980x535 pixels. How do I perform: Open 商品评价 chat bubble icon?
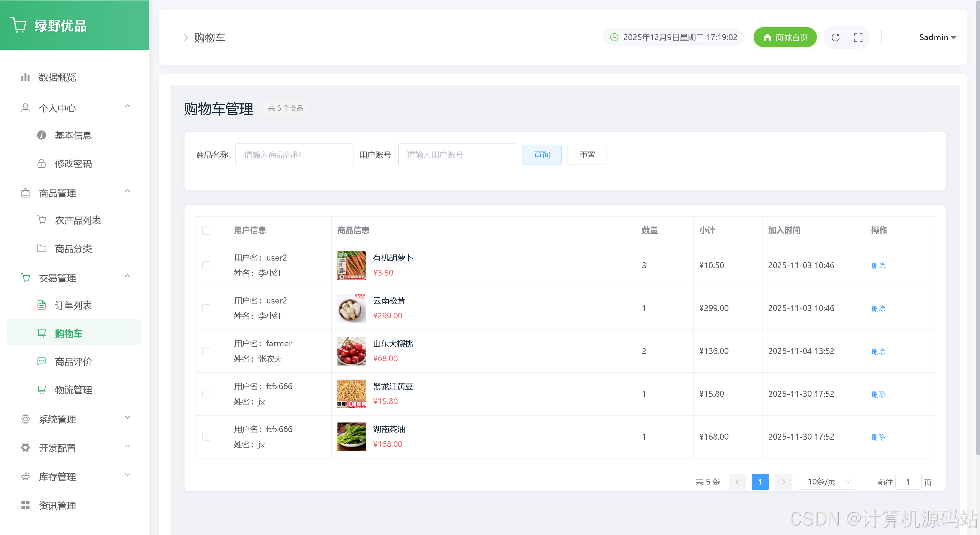click(41, 362)
